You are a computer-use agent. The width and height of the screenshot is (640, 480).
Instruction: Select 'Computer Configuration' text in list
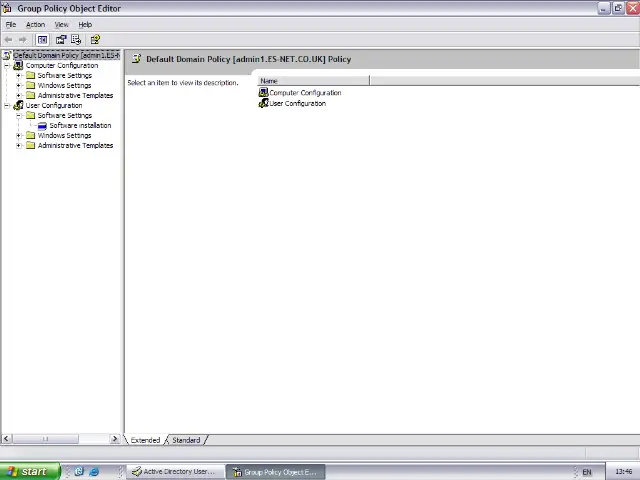coord(305,93)
